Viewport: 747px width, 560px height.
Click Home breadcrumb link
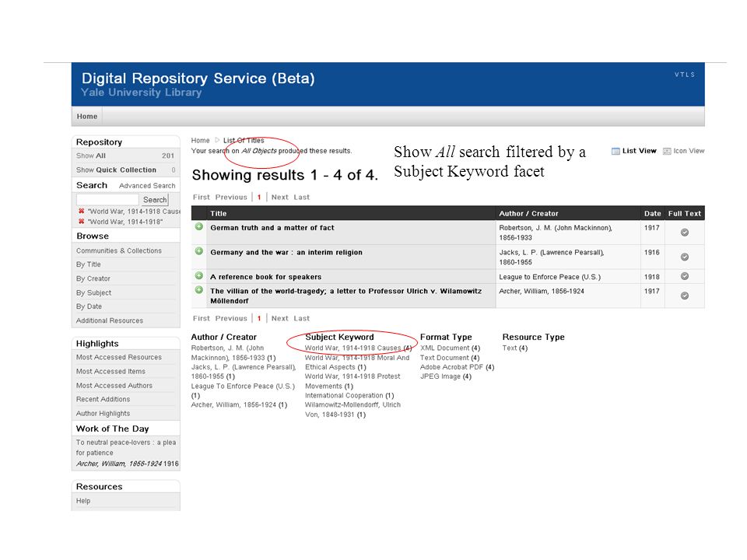click(200, 141)
